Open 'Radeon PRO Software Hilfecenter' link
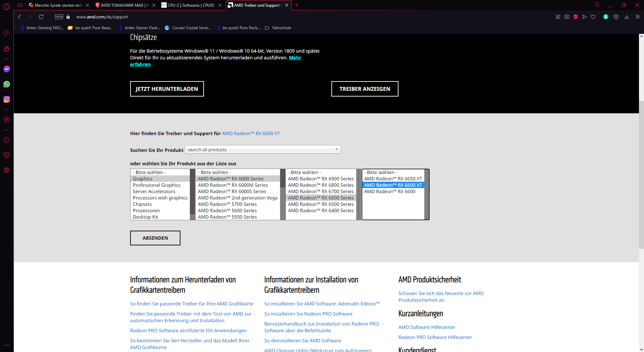 click(435, 337)
